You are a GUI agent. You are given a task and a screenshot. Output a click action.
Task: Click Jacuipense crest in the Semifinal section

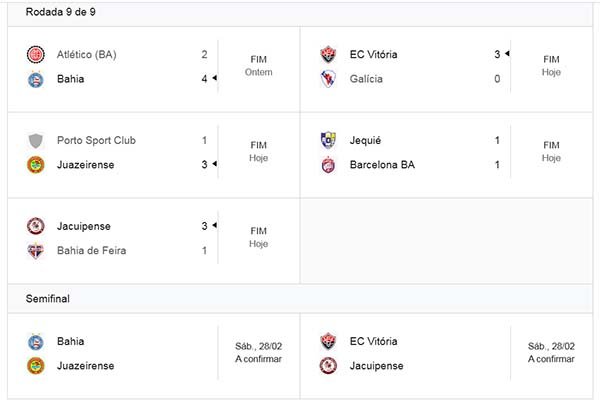pos(328,366)
